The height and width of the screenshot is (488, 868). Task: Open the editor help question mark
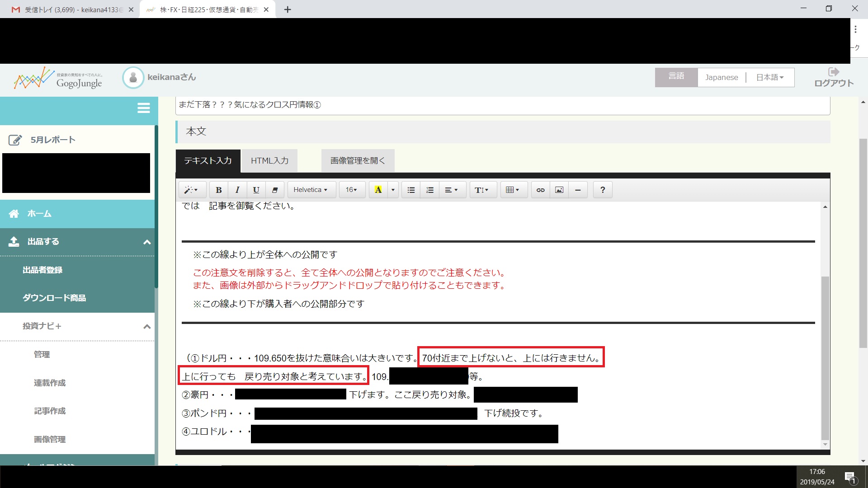point(602,190)
